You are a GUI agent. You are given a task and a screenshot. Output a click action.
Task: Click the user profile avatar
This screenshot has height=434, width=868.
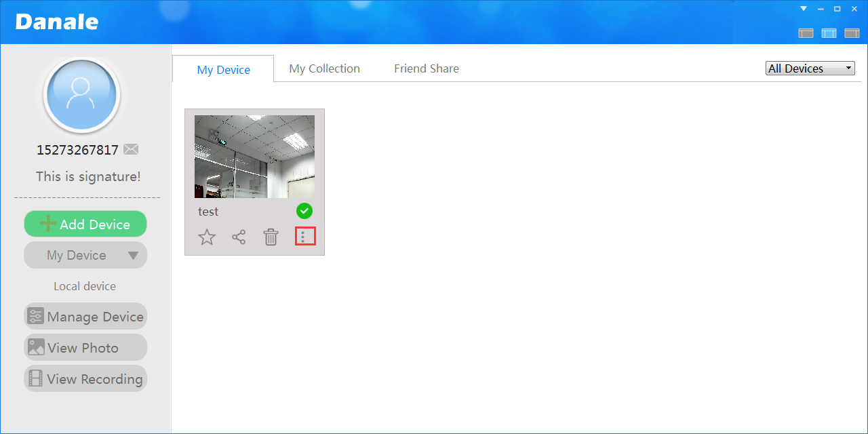coord(81,95)
